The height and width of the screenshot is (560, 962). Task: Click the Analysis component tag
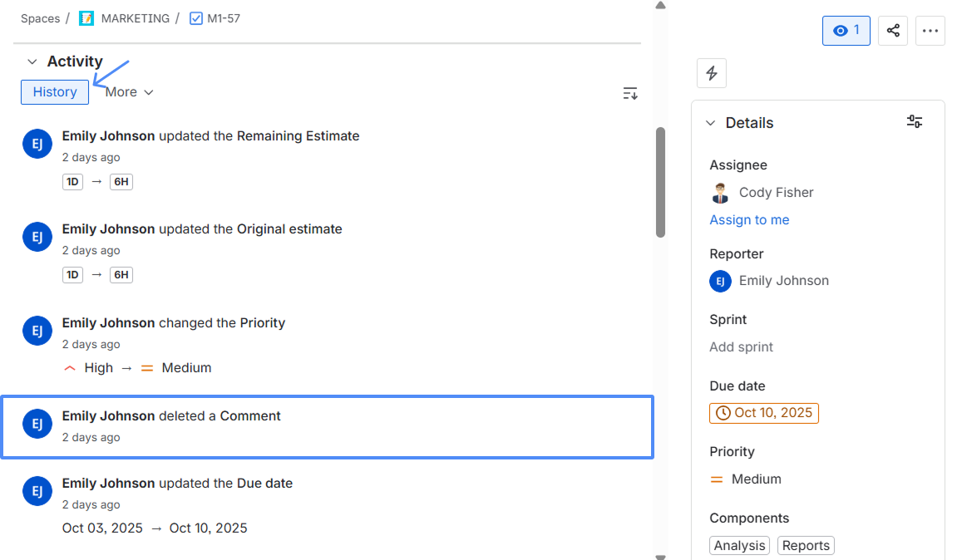pyautogui.click(x=739, y=545)
